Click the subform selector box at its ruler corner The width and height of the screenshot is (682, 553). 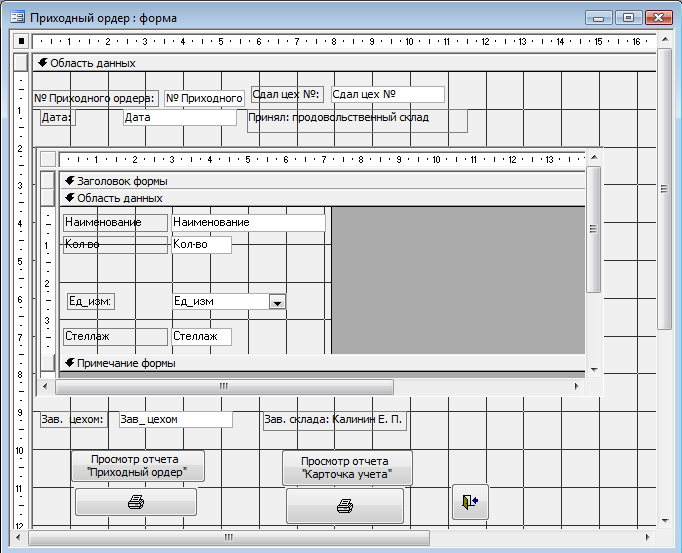(48, 159)
